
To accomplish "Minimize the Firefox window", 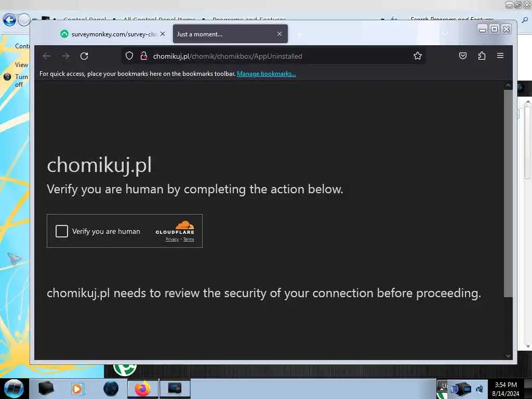I will (482, 30).
